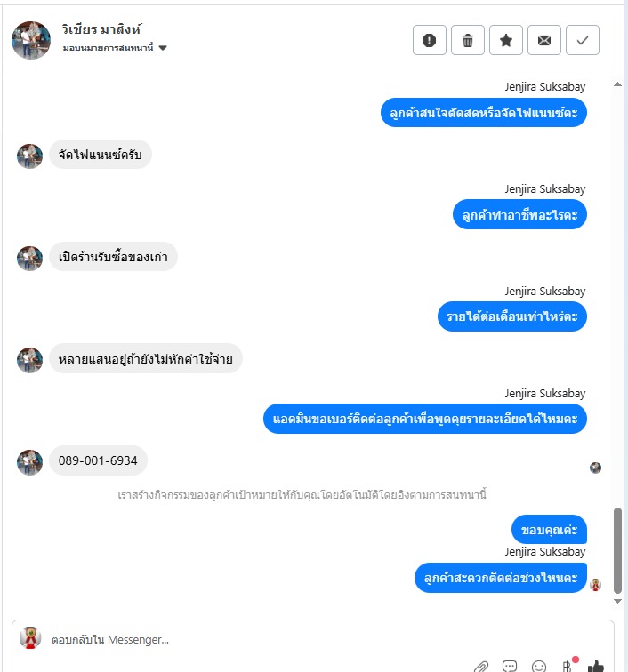Viewport: 628px width, 672px height.
Task: Open วิเชียร มาสิงห์ profile picture in header
Action: coord(31,40)
